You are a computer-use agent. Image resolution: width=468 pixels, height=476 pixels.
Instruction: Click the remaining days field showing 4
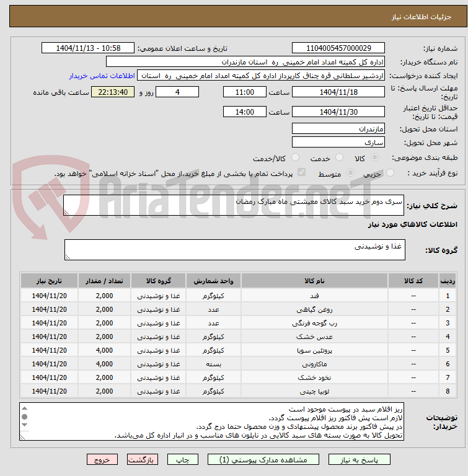(x=177, y=92)
